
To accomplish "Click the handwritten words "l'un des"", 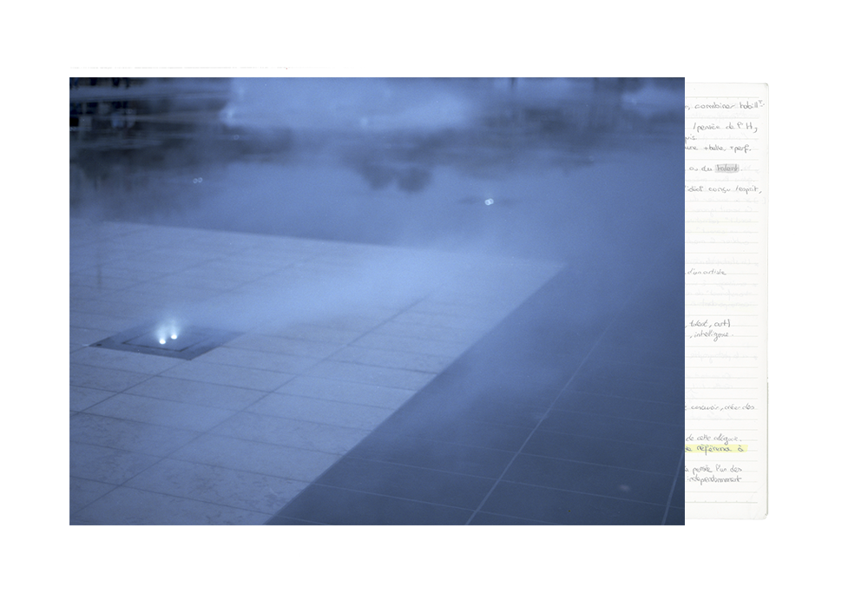I will tap(728, 469).
